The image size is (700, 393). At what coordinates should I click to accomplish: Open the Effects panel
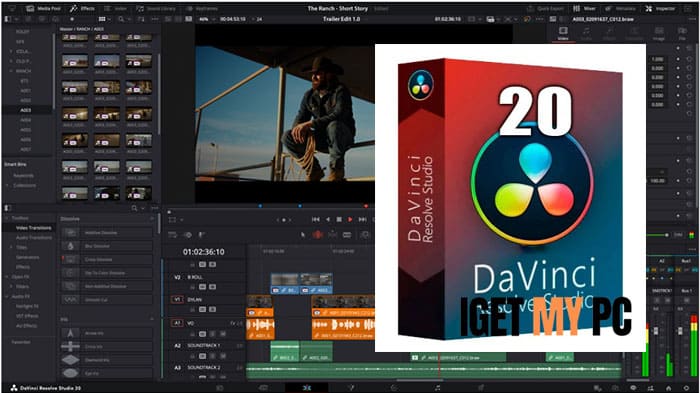[82, 8]
